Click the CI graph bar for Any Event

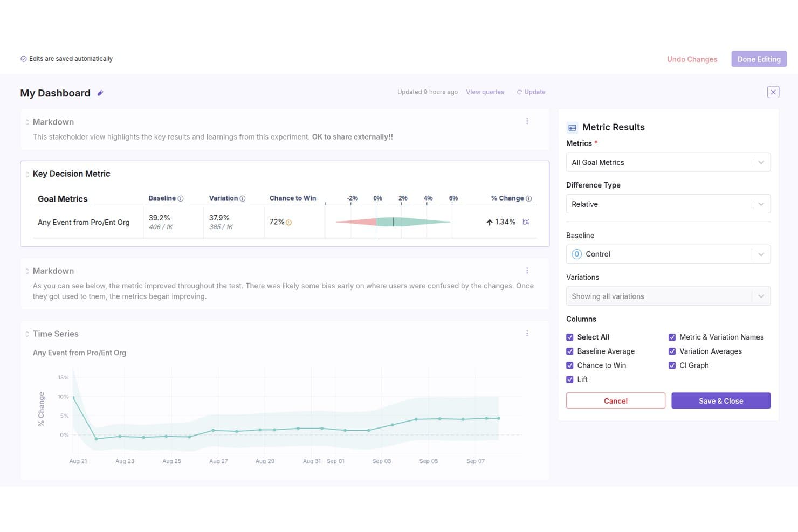coord(393,222)
